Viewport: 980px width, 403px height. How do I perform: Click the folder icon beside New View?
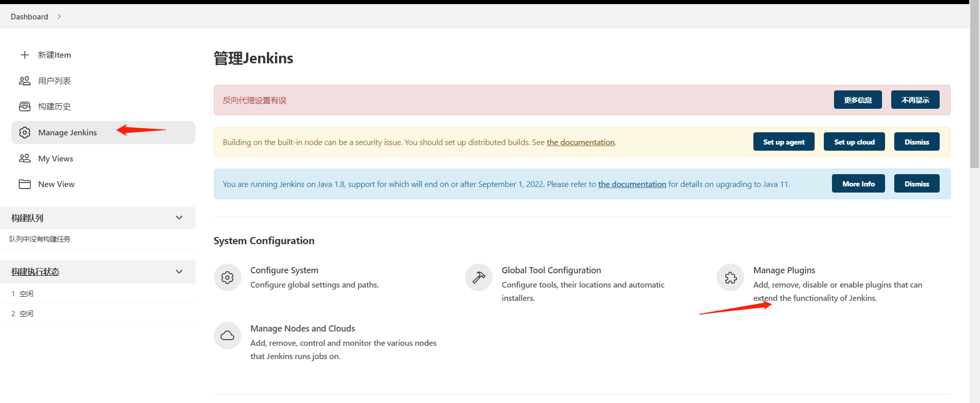point(24,184)
